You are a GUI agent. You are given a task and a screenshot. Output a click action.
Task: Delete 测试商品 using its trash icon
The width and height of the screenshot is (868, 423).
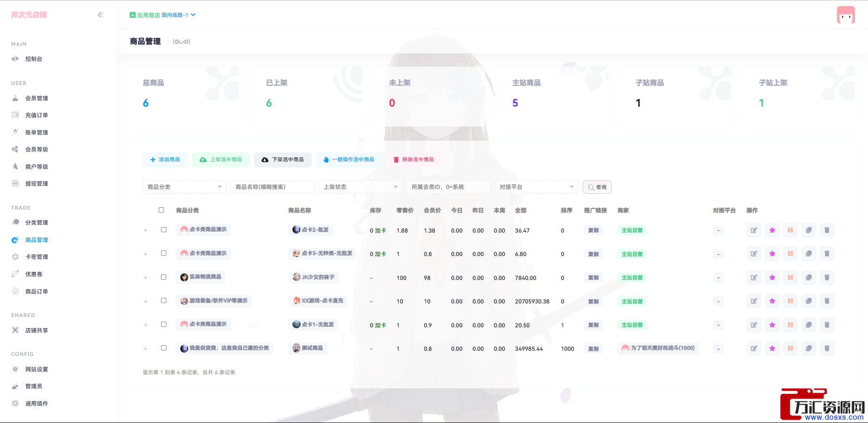pyautogui.click(x=827, y=348)
